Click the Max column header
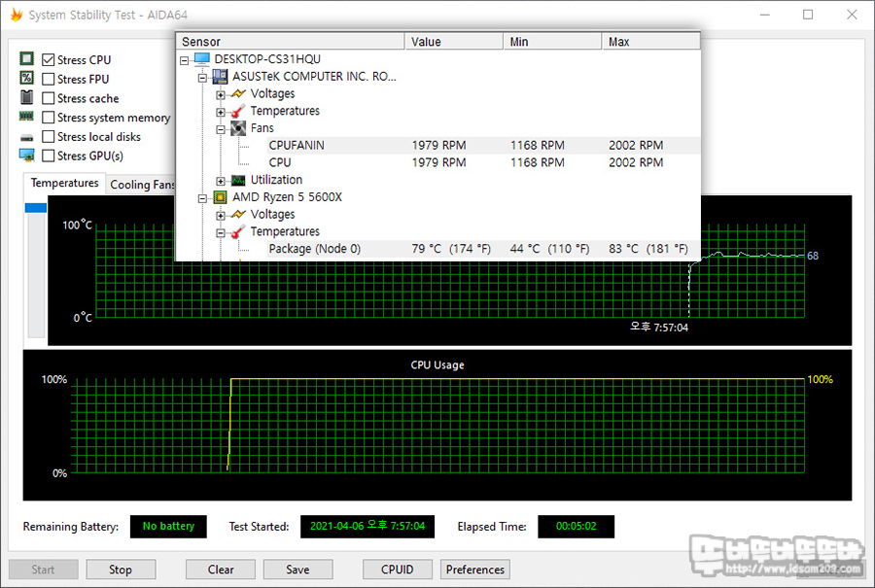The image size is (875, 588). 651,42
